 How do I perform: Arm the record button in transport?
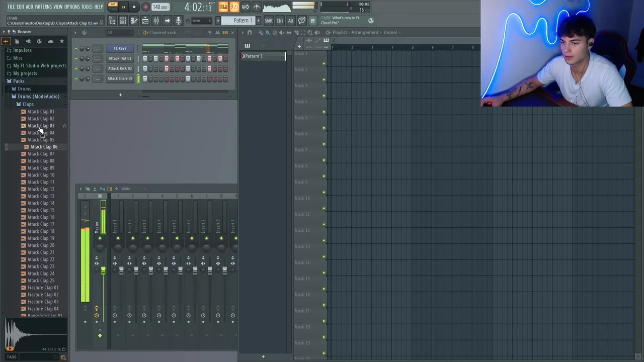pos(145,7)
